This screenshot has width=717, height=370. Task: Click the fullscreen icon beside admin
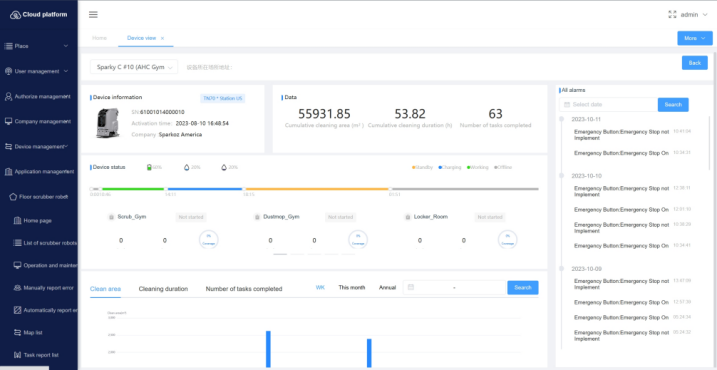[x=672, y=15]
